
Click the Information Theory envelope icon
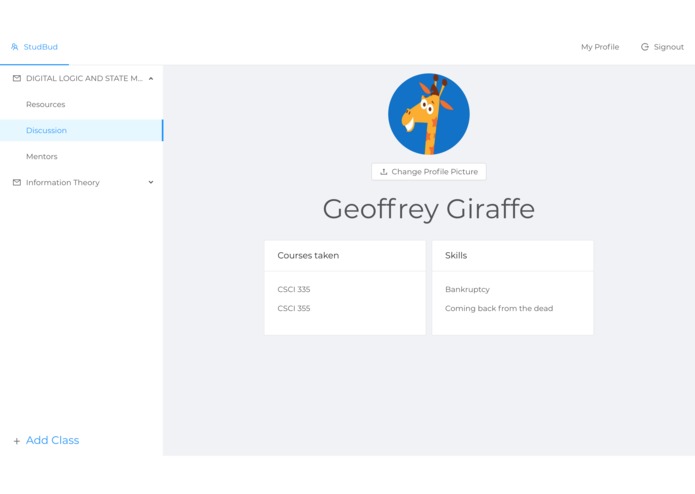coord(17,183)
